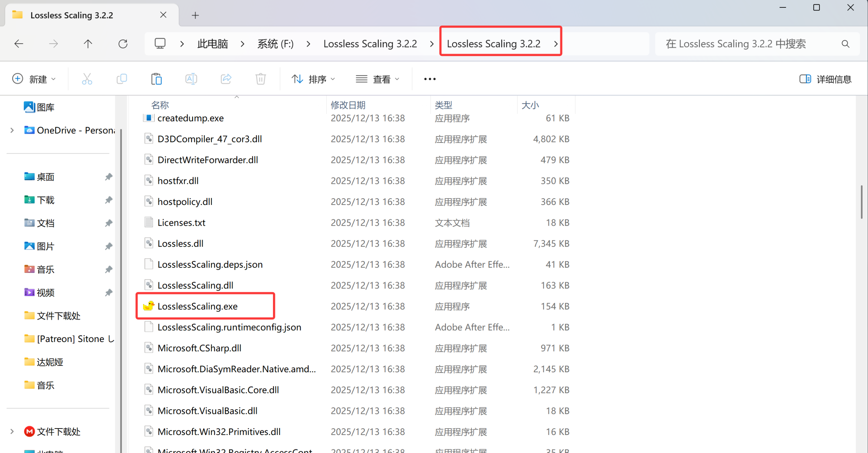Close the Lossless Scaling 3.2.2 tab
This screenshot has height=453, width=868.
point(163,15)
